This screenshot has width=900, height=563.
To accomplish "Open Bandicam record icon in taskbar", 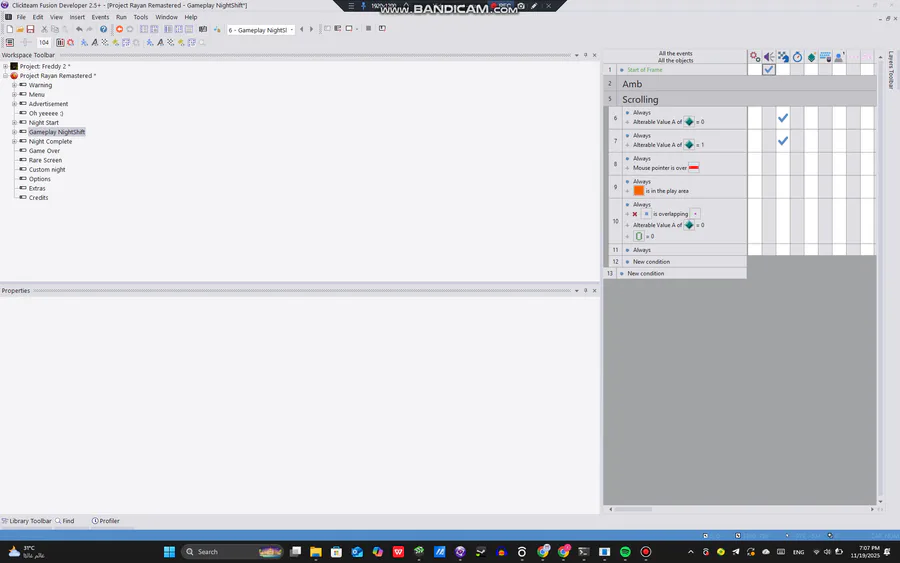I will [646, 552].
